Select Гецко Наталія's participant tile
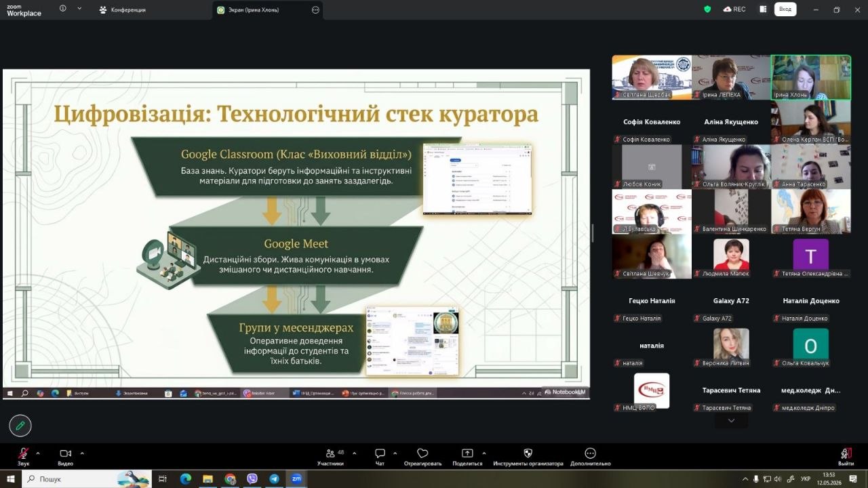The image size is (868, 488). 652,301
